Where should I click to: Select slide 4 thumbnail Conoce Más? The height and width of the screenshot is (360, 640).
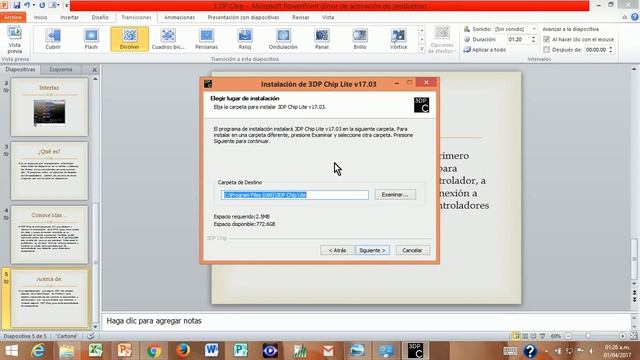pyautogui.click(x=49, y=235)
